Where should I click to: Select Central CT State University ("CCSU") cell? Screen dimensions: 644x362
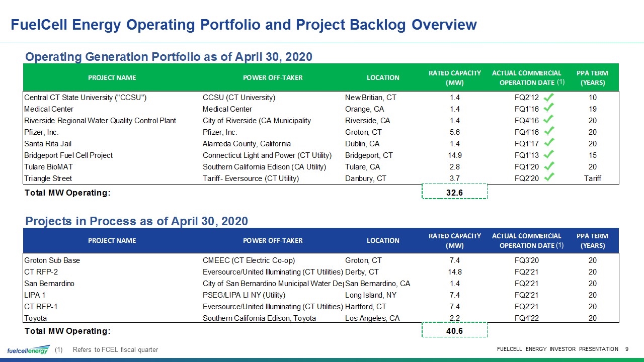coord(86,98)
